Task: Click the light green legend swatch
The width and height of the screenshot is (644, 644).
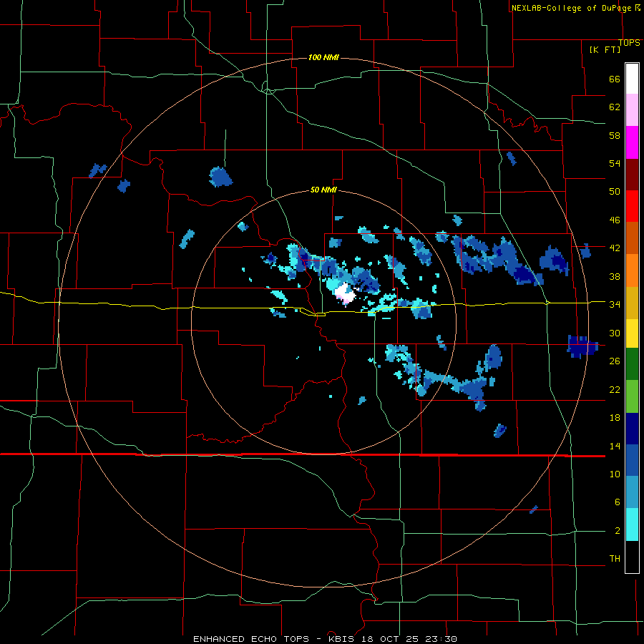Action: click(632, 396)
